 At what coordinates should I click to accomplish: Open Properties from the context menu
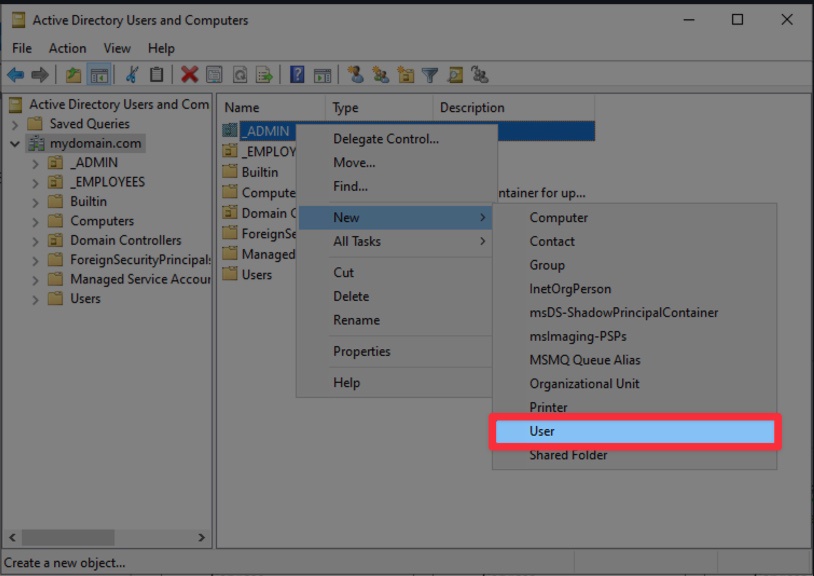pyautogui.click(x=395, y=351)
